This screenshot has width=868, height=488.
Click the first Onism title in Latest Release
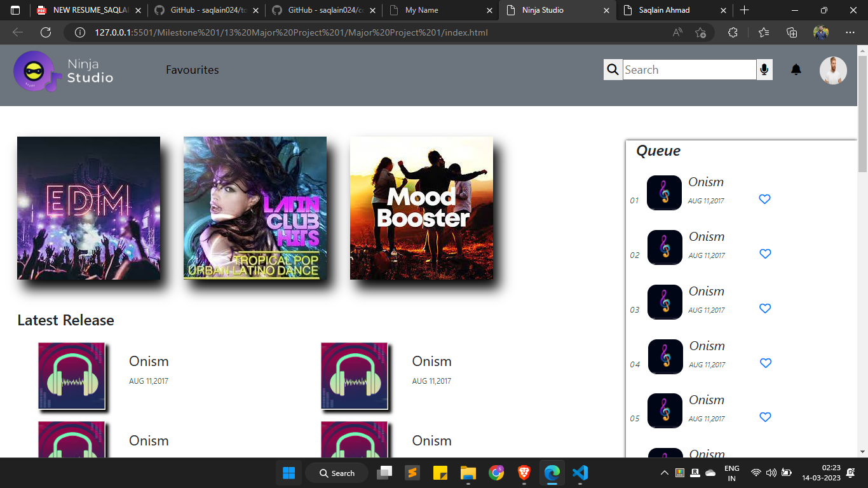click(149, 361)
